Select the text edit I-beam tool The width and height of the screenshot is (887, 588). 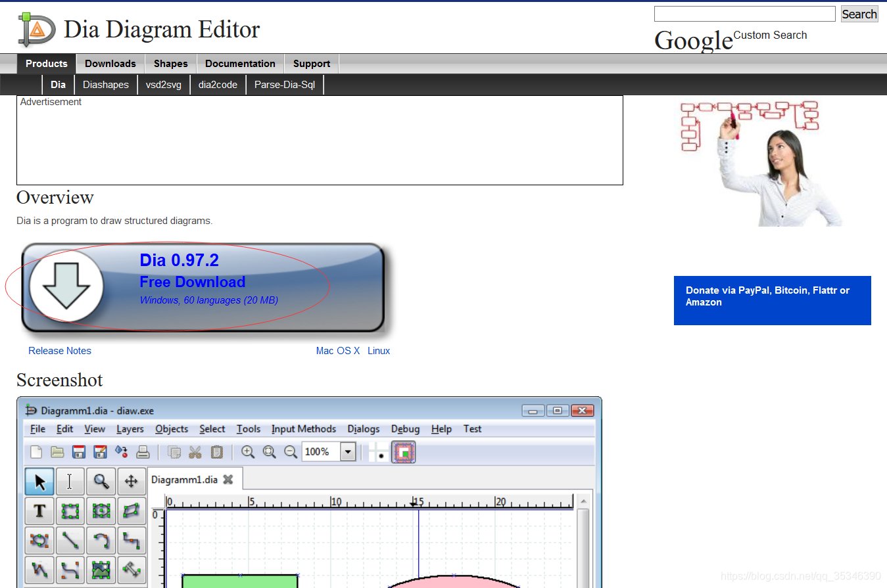70,482
